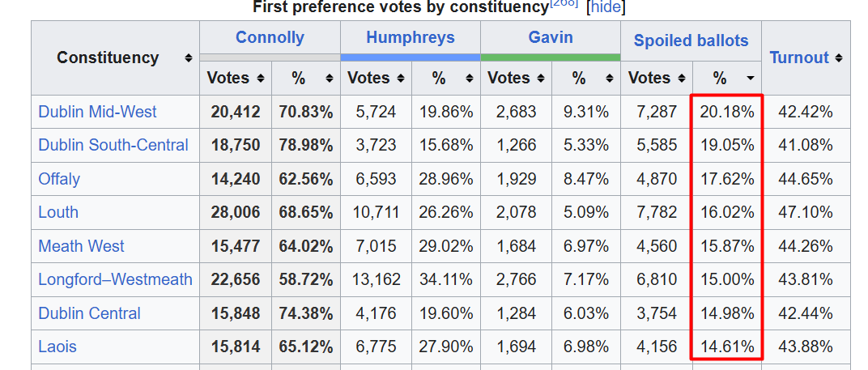Sort by Turnout column arrows
The height and width of the screenshot is (370, 868).
pos(839,58)
